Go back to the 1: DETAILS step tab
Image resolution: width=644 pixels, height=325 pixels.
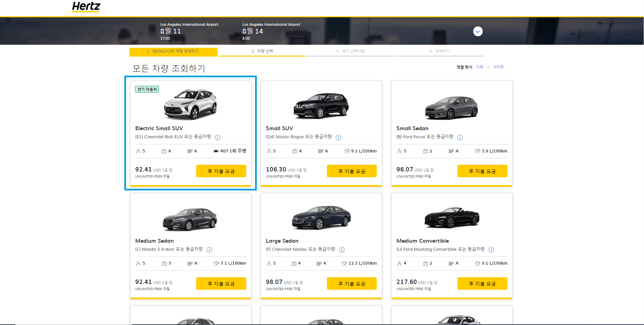173,52
